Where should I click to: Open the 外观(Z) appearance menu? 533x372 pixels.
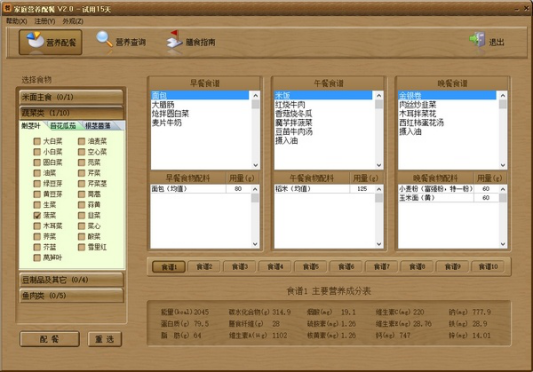73,21
